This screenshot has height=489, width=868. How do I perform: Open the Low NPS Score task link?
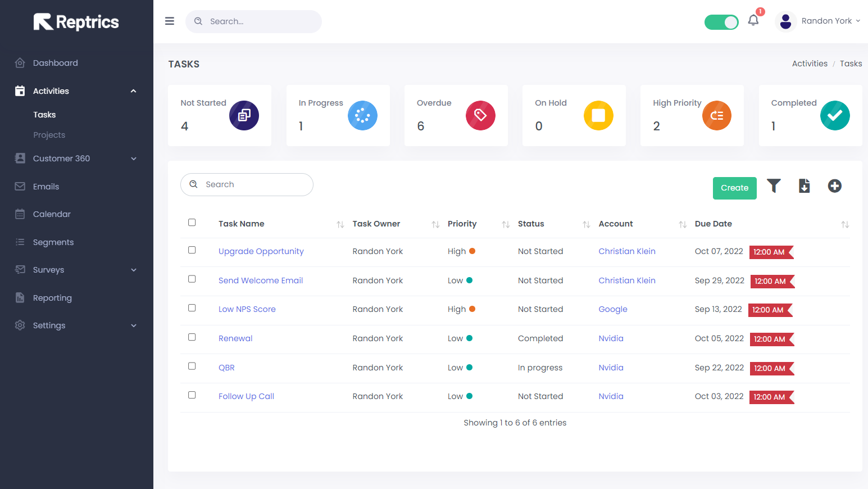(x=247, y=309)
